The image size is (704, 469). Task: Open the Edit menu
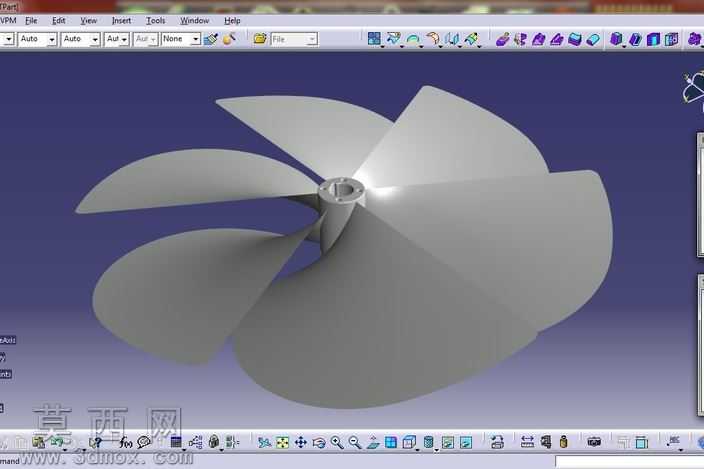58,21
